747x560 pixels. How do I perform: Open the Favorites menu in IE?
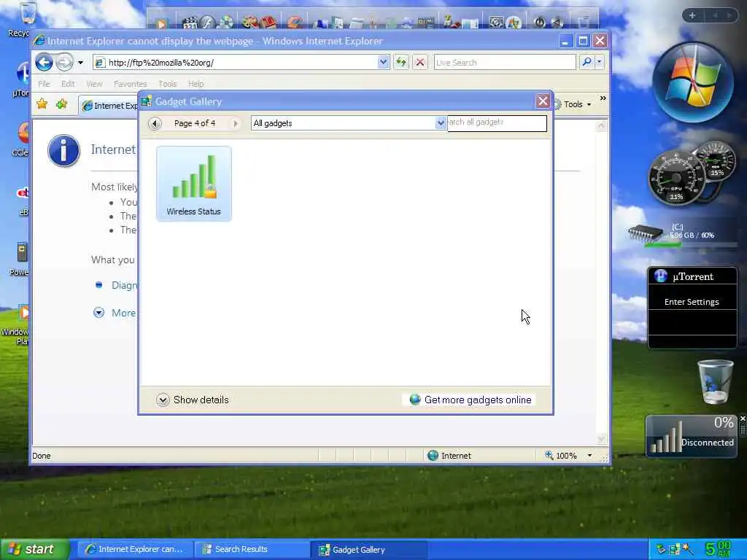tap(130, 84)
